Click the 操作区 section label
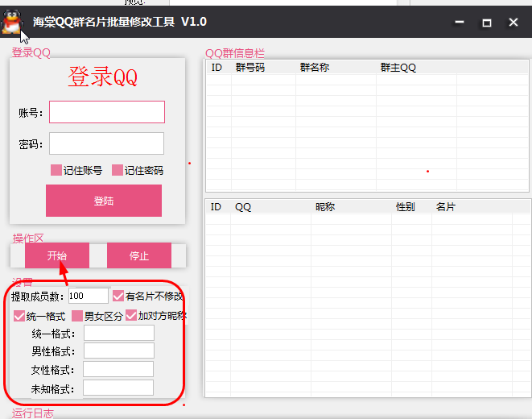This screenshot has height=419, width=532. (28, 239)
